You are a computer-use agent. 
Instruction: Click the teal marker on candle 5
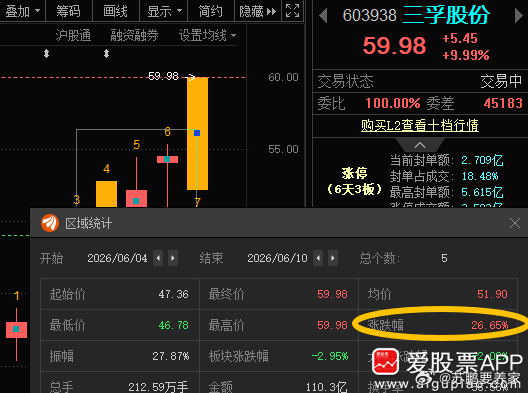pos(136,201)
